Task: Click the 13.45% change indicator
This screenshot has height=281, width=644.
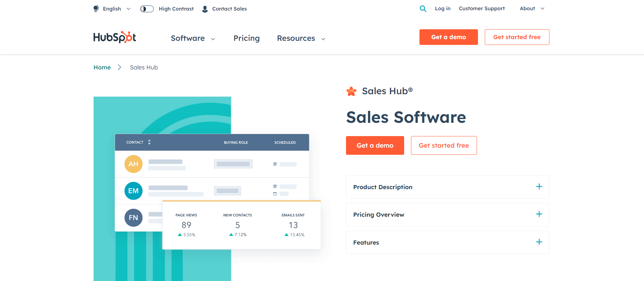Action: pos(294,235)
